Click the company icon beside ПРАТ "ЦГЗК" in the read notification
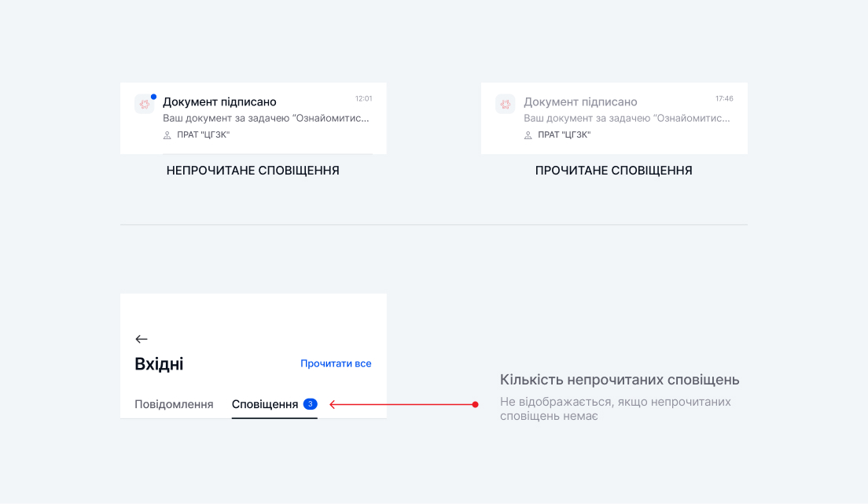 point(528,135)
